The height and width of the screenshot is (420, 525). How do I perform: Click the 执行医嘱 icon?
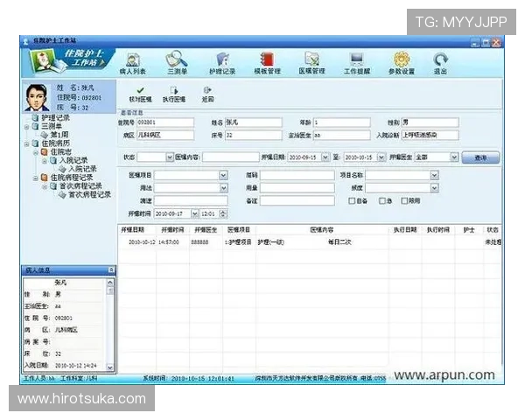174,94
